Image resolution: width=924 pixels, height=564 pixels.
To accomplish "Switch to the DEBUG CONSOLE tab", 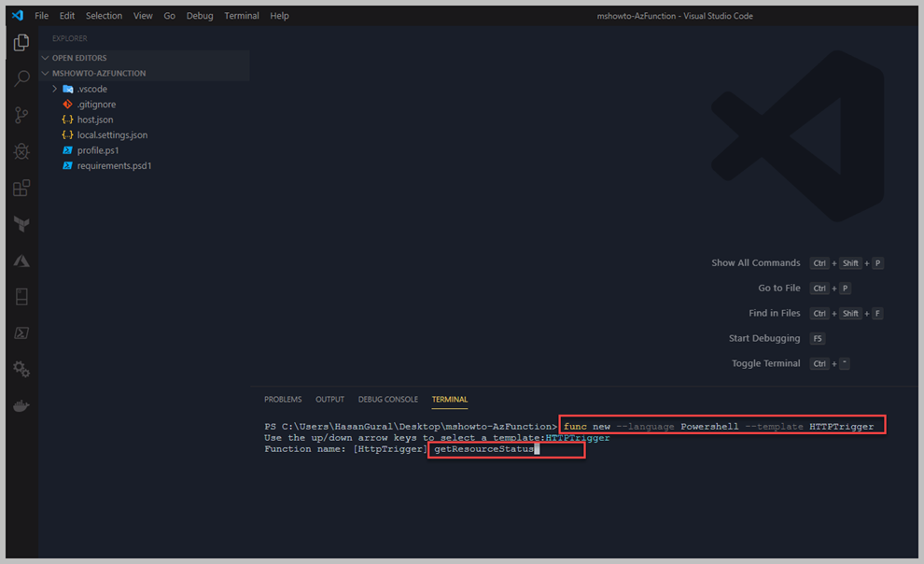I will [387, 400].
